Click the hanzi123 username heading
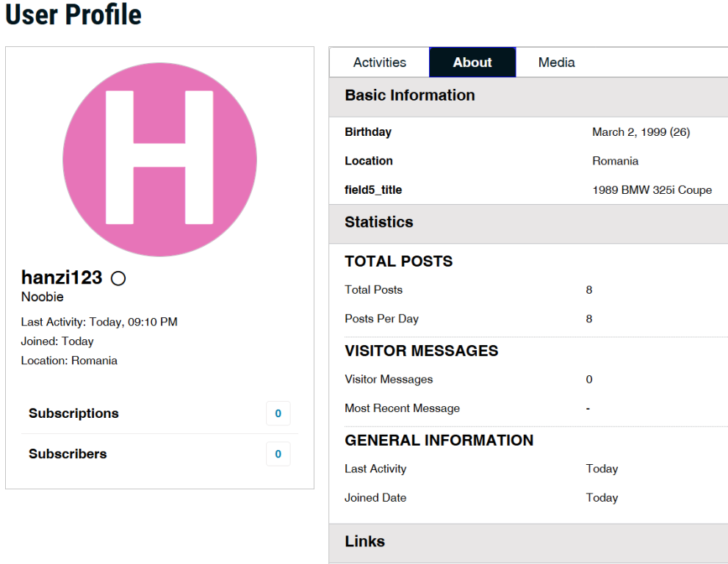Viewport: 728px width, 564px height. (x=62, y=278)
